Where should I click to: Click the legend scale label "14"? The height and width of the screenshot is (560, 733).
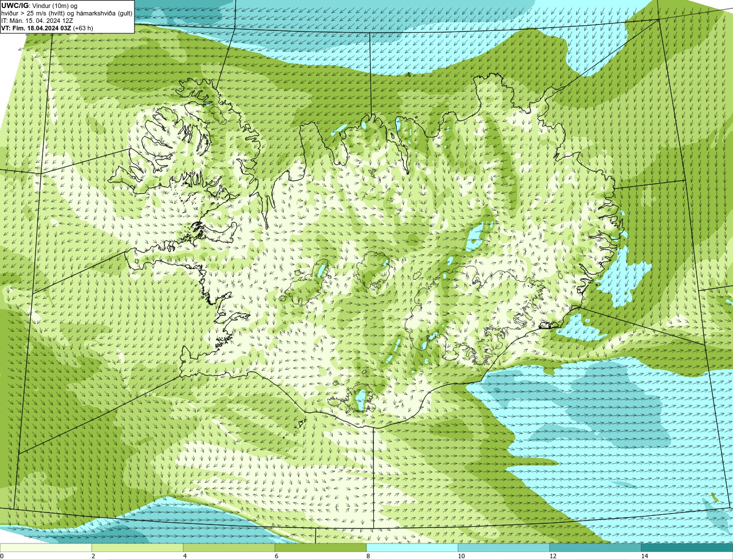click(644, 556)
